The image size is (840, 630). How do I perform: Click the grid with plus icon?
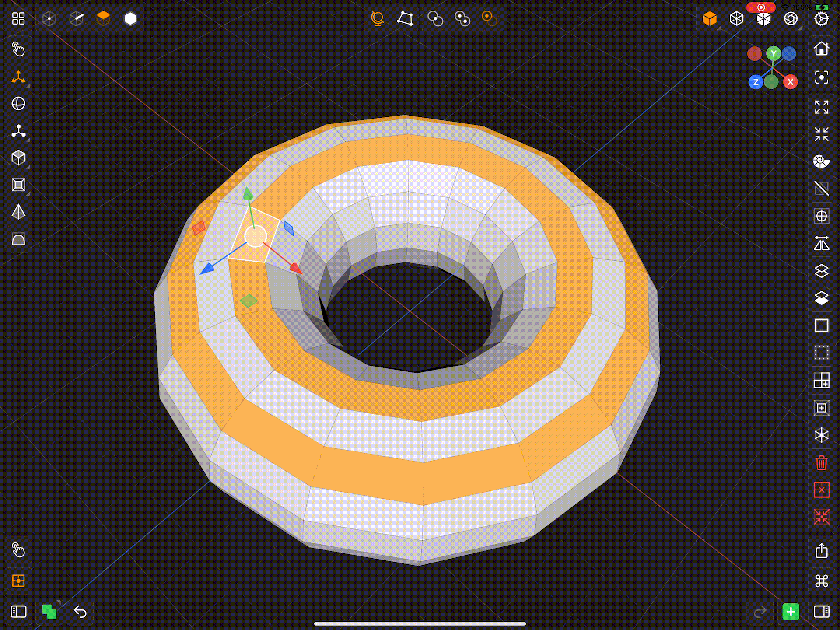tap(822, 380)
